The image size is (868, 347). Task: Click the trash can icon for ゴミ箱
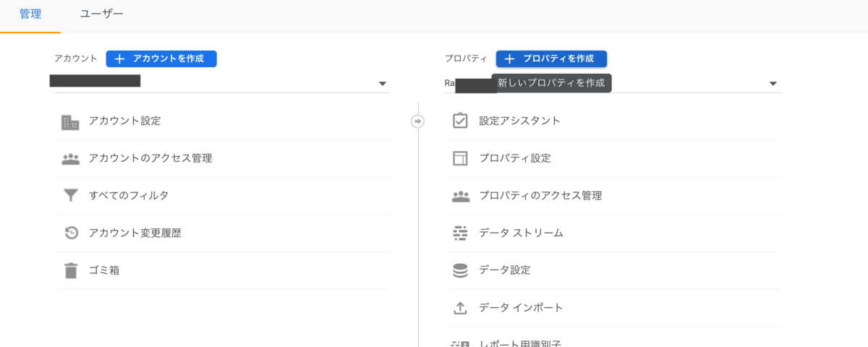click(70, 271)
